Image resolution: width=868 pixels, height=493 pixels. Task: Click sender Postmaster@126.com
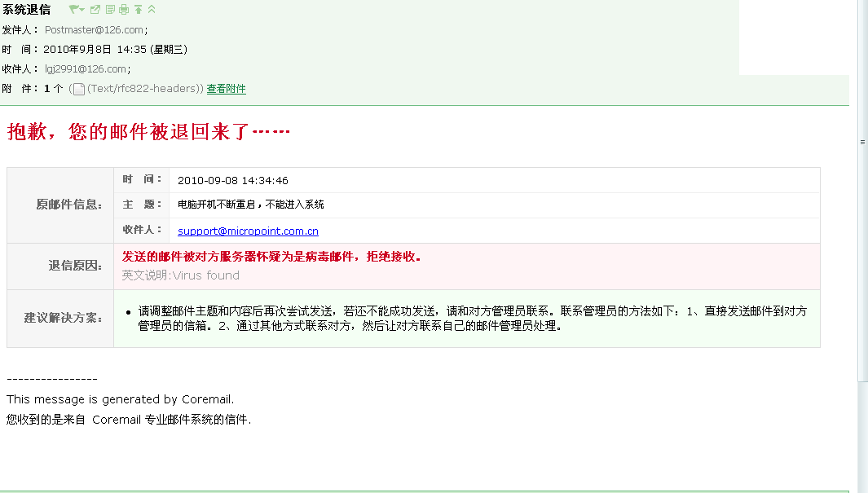click(95, 30)
